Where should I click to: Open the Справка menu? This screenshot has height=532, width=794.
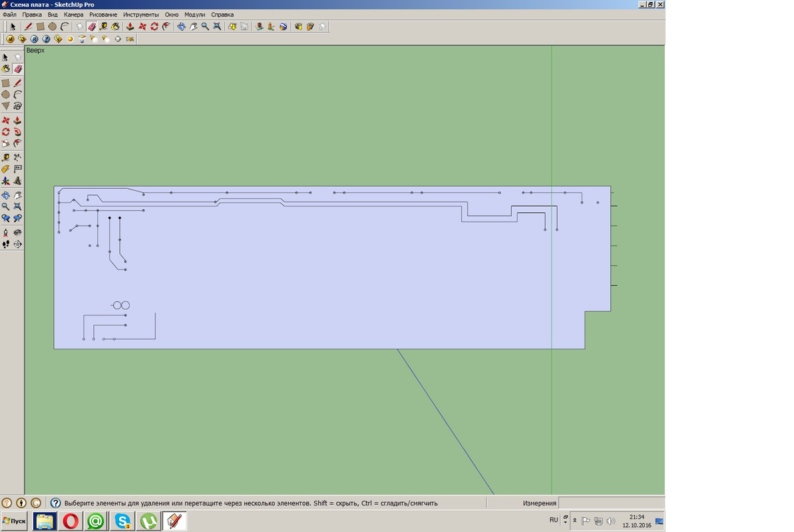[222, 15]
